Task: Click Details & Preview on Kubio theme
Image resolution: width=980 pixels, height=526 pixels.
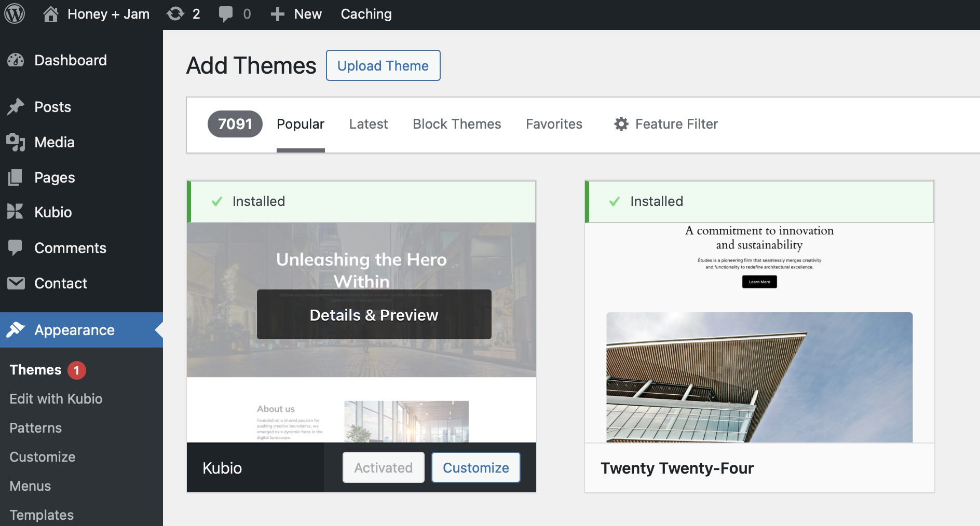Action: pyautogui.click(x=374, y=315)
